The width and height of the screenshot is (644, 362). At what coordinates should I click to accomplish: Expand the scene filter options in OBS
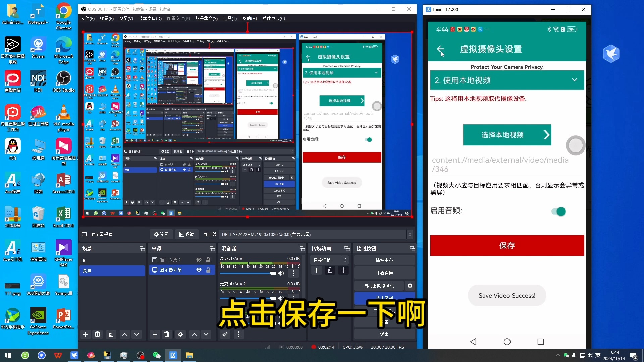111,334
